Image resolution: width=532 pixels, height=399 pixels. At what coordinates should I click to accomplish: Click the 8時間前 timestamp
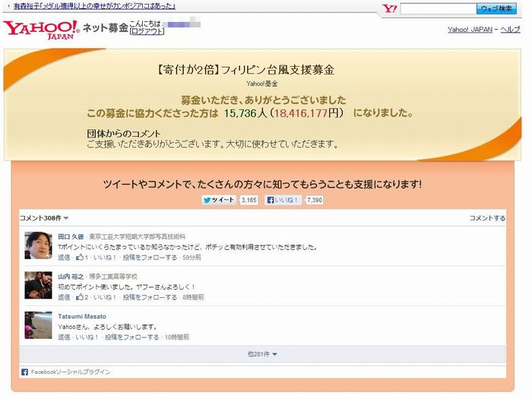click(x=193, y=297)
